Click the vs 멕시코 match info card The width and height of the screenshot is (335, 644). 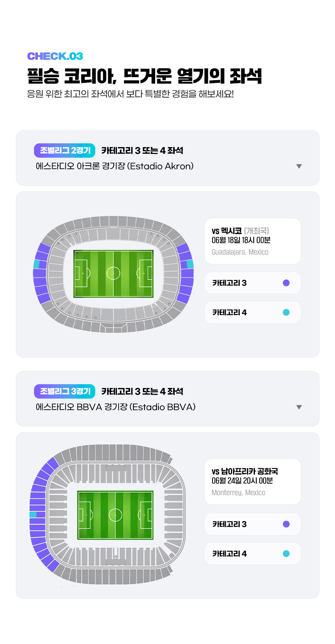pos(252,241)
